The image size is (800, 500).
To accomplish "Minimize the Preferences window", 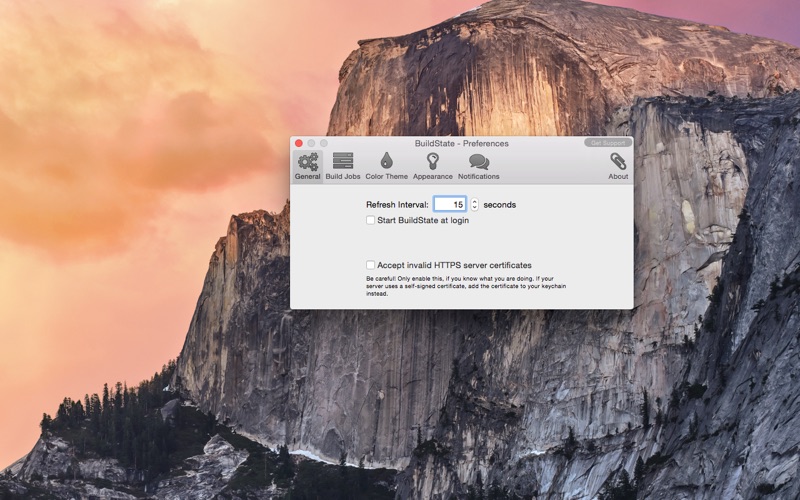I will coord(311,143).
